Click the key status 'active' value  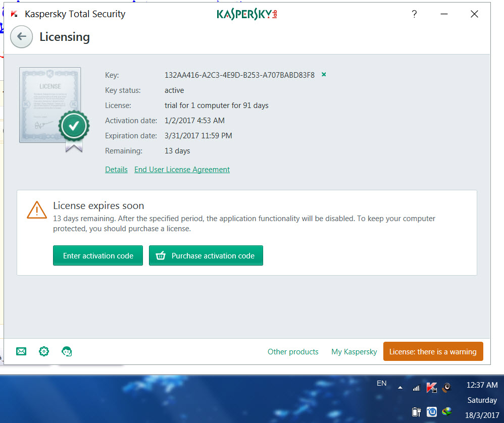(174, 90)
